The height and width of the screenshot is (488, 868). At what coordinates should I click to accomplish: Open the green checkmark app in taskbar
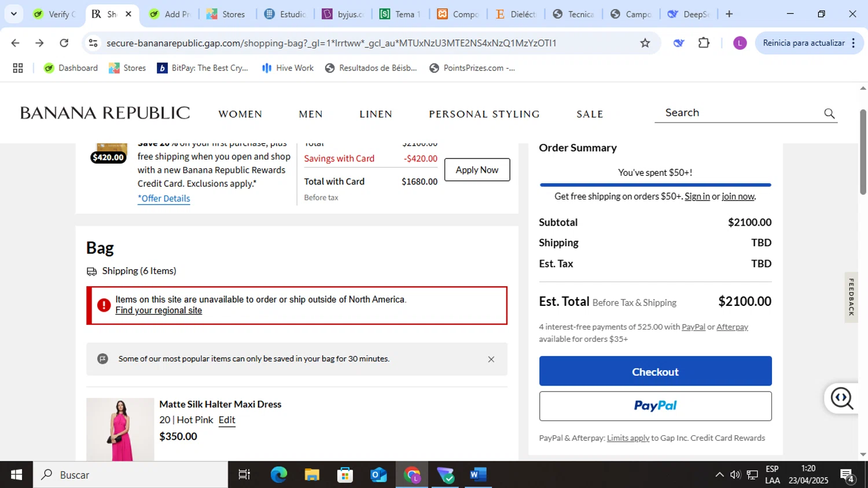pos(446,475)
